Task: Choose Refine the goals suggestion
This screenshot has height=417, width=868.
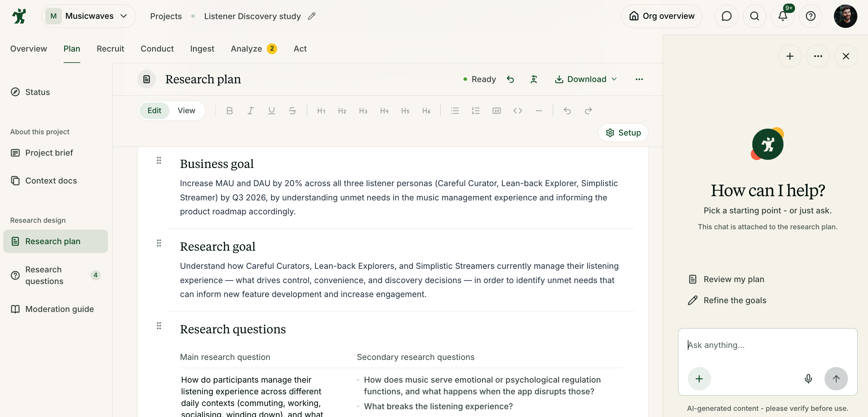Action: [727, 300]
